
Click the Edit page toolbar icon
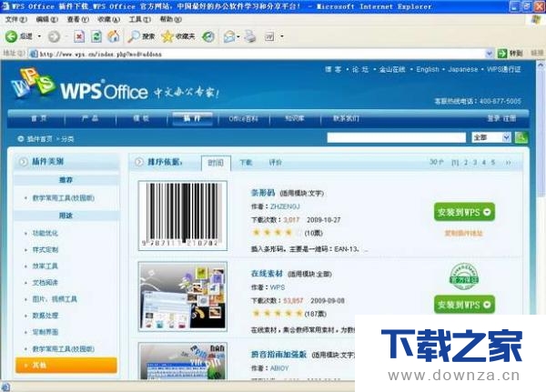(269, 36)
